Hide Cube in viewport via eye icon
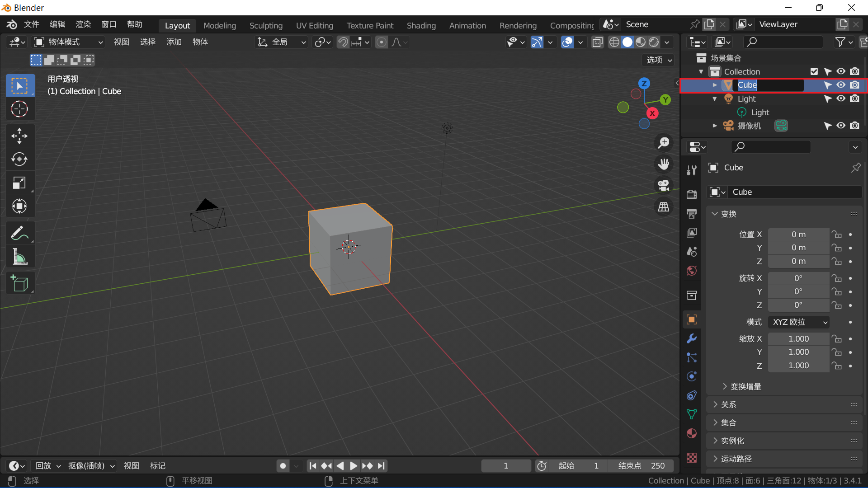Image resolution: width=868 pixels, height=488 pixels. [x=841, y=85]
